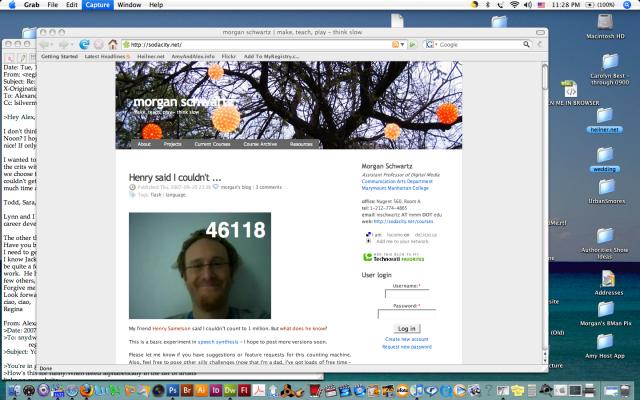Launch Adobe Flash from the Dock

click(x=244, y=390)
